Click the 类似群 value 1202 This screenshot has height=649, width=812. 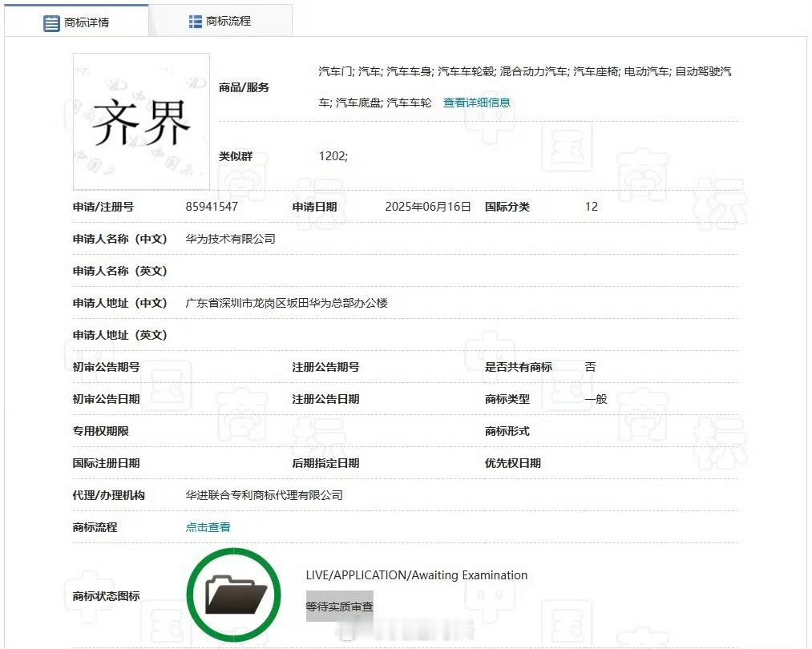tap(333, 156)
